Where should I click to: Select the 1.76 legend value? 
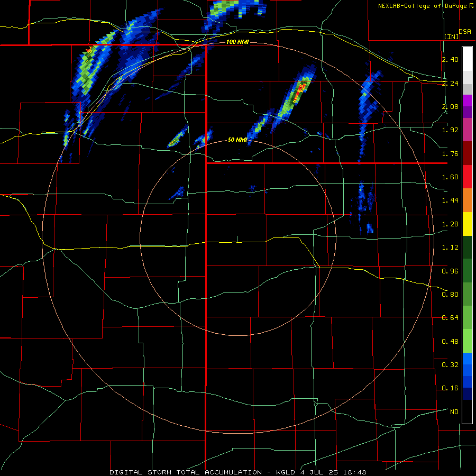tap(450, 153)
